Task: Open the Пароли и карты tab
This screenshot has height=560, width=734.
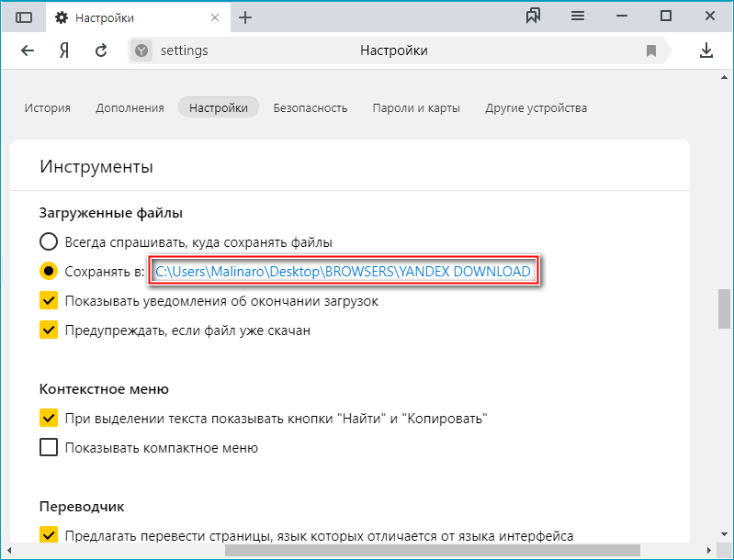Action: pyautogui.click(x=416, y=108)
